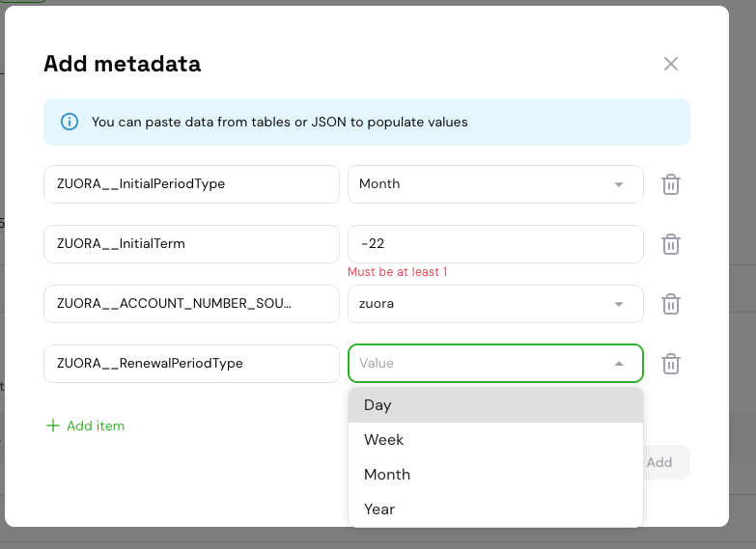Focus the ZUORA__RenewalPeriodType key field
Viewport: 756px width, 549px height.
point(191,364)
